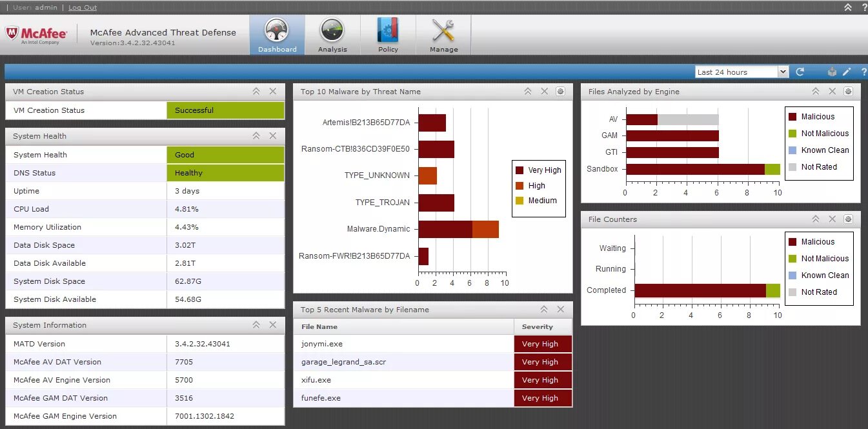
Task: Click the Sandbox bar in engine chart
Action: point(703,169)
